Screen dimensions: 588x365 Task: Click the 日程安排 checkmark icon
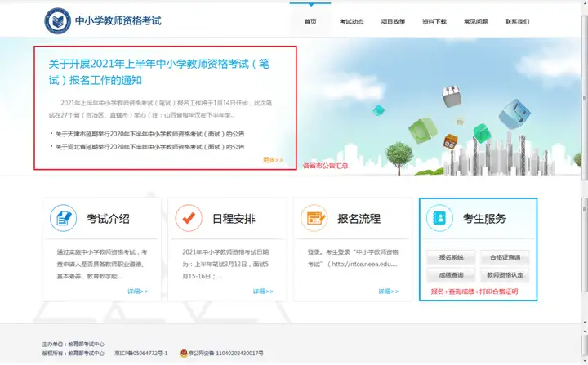coord(189,218)
